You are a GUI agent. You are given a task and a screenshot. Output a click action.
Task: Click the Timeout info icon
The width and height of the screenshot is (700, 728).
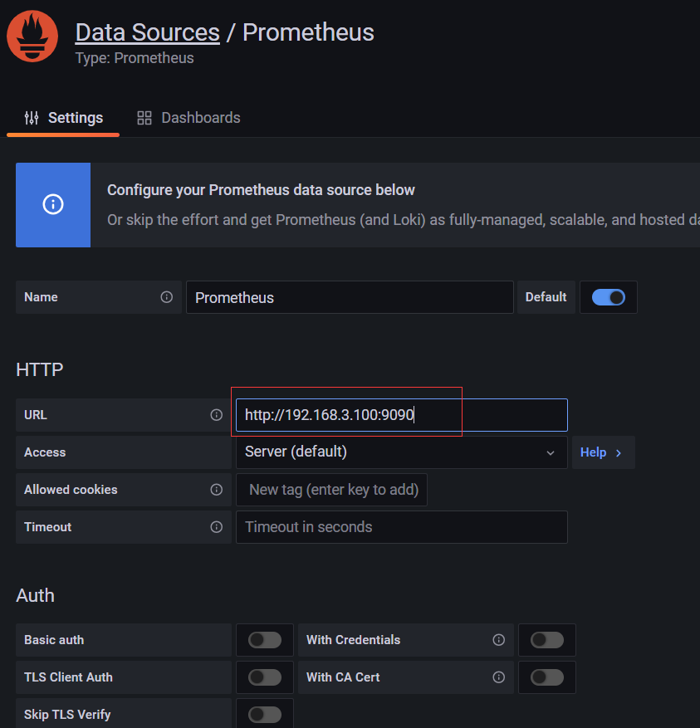point(217,527)
